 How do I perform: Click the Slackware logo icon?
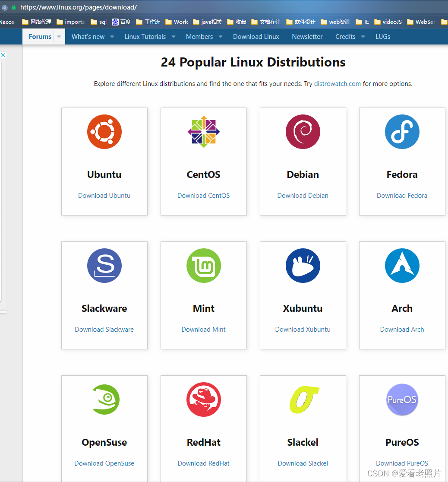click(x=104, y=266)
